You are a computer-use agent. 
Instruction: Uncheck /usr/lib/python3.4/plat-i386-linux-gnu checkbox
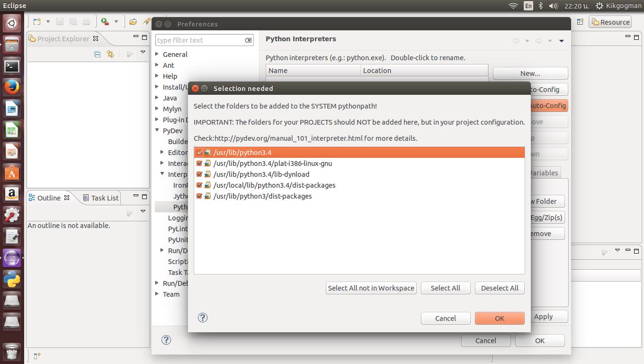click(x=199, y=164)
